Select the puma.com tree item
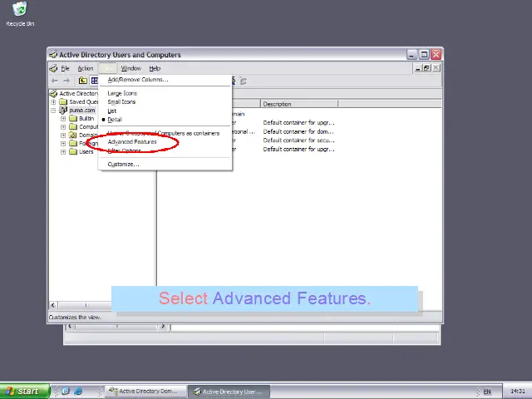 (82, 111)
